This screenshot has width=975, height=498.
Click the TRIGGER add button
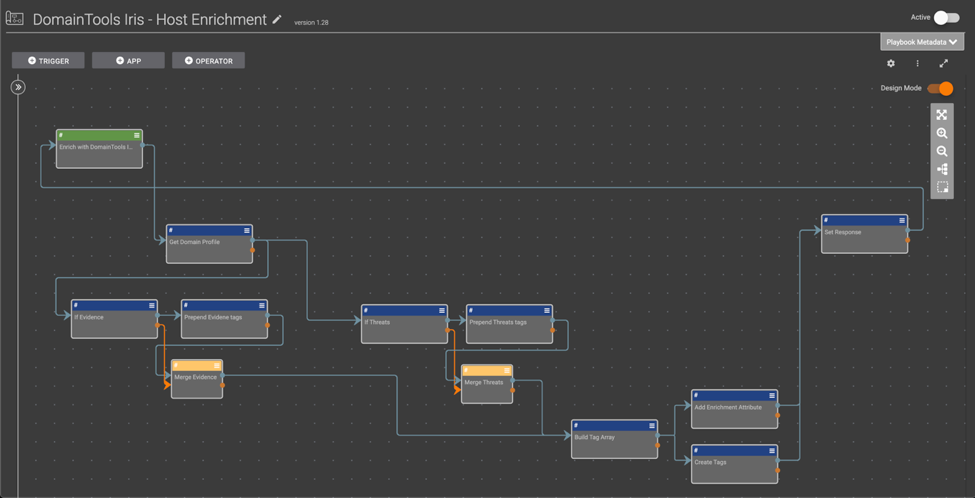click(x=48, y=60)
